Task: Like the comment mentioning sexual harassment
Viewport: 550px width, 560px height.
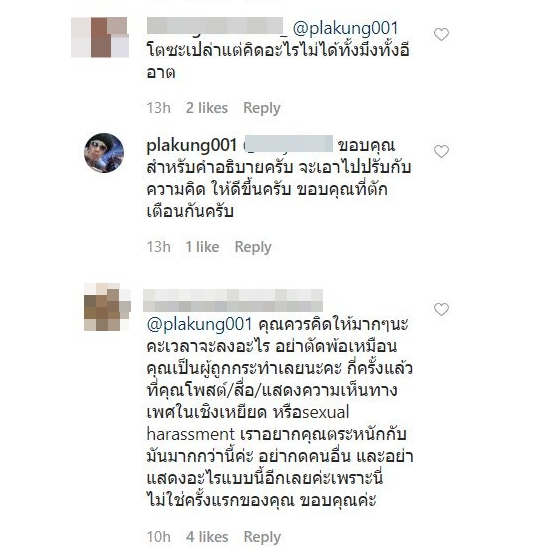Action: point(441,309)
